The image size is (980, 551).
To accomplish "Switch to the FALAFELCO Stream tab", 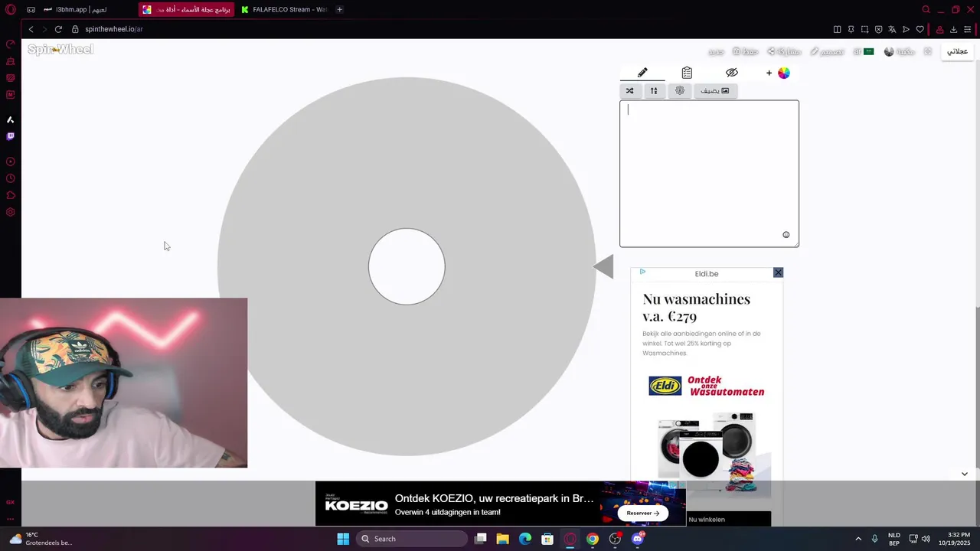I will tap(283, 9).
